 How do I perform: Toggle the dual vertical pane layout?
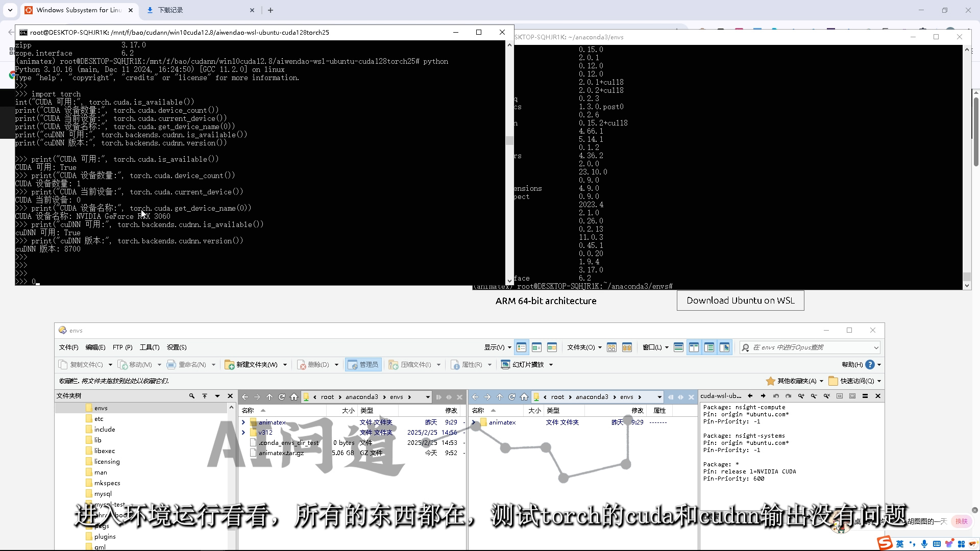point(694,347)
